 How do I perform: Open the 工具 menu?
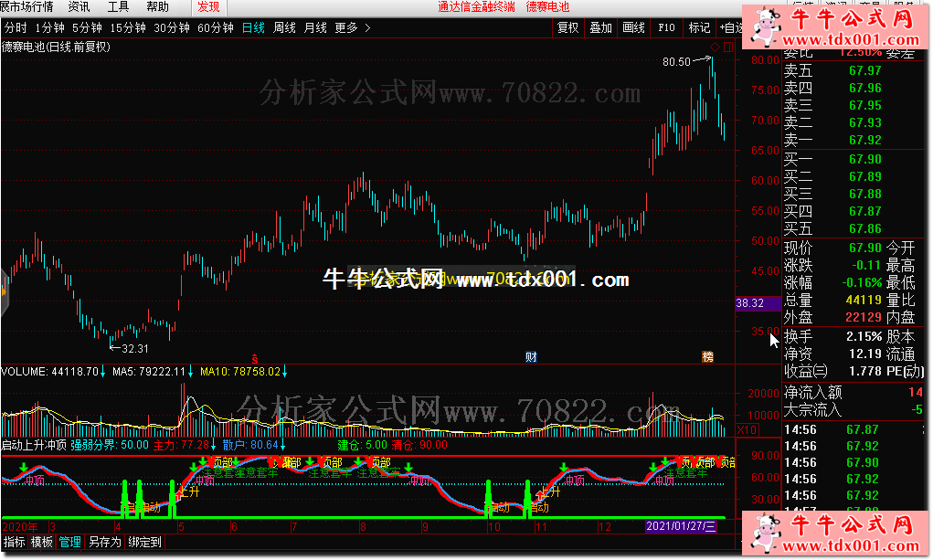tap(119, 7)
